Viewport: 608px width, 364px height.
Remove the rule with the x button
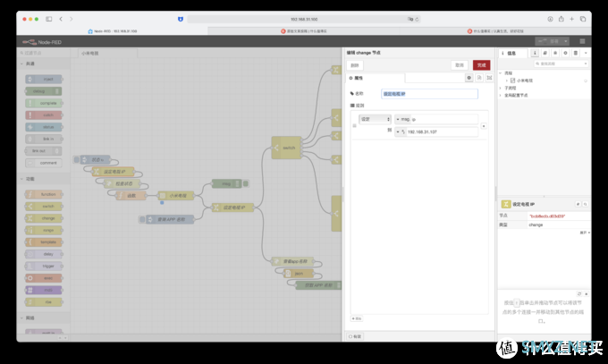point(484,126)
